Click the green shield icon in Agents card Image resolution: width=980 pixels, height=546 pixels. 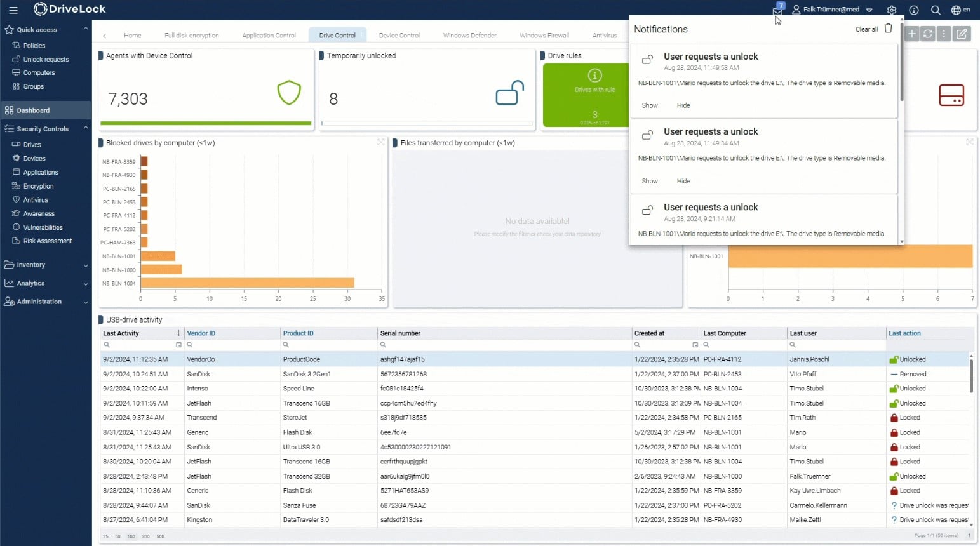click(289, 93)
